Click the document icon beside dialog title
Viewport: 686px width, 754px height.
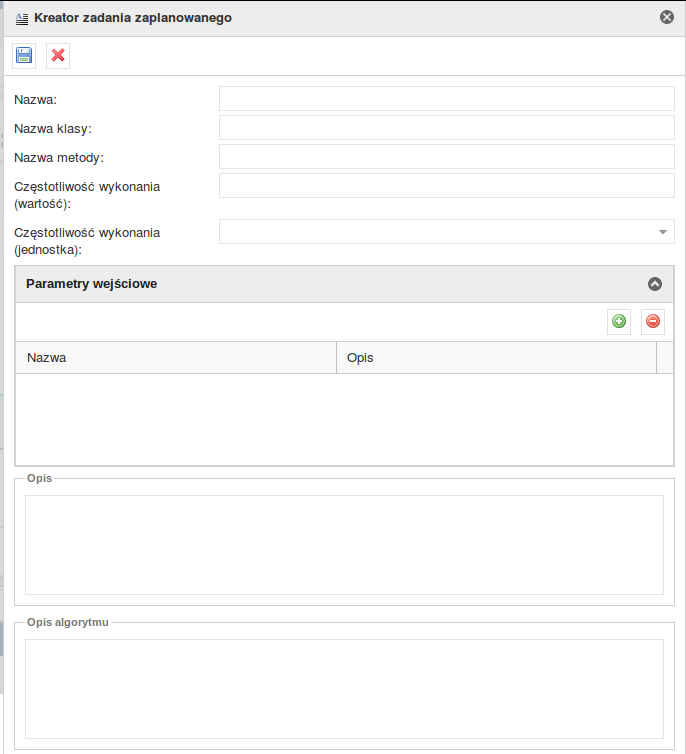pyautogui.click(x=22, y=19)
